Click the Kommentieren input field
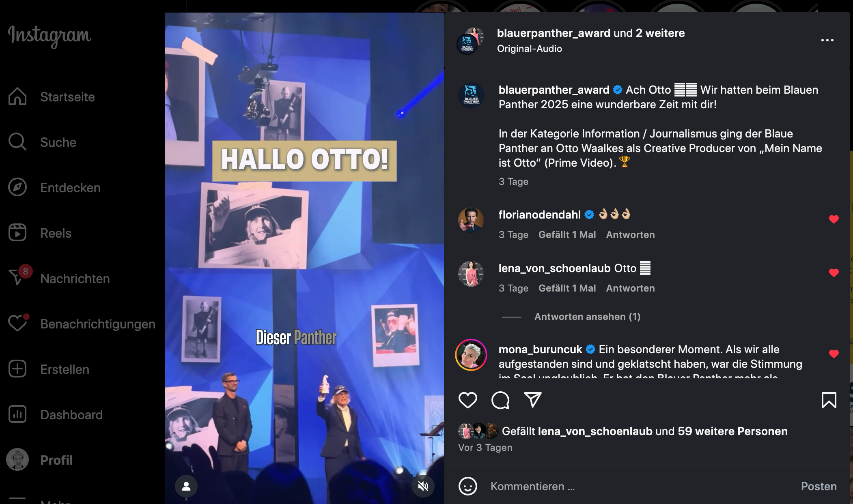Viewport: 853px width, 504px height. pos(641,486)
